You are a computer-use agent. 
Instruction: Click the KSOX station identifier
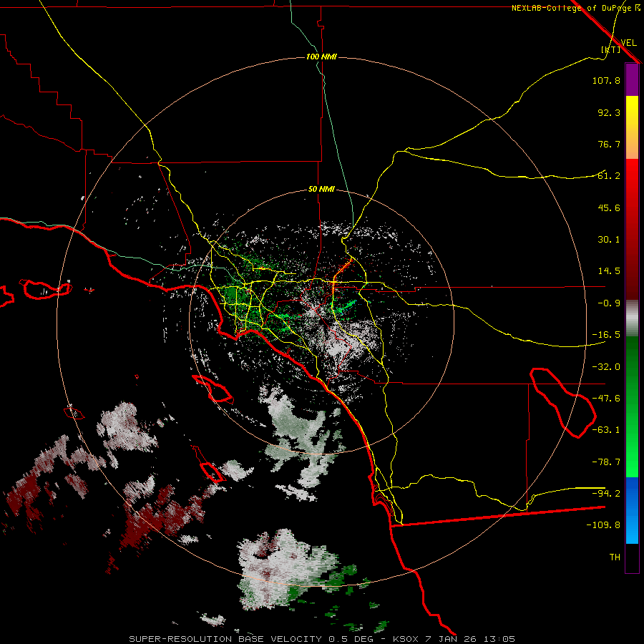click(406, 639)
